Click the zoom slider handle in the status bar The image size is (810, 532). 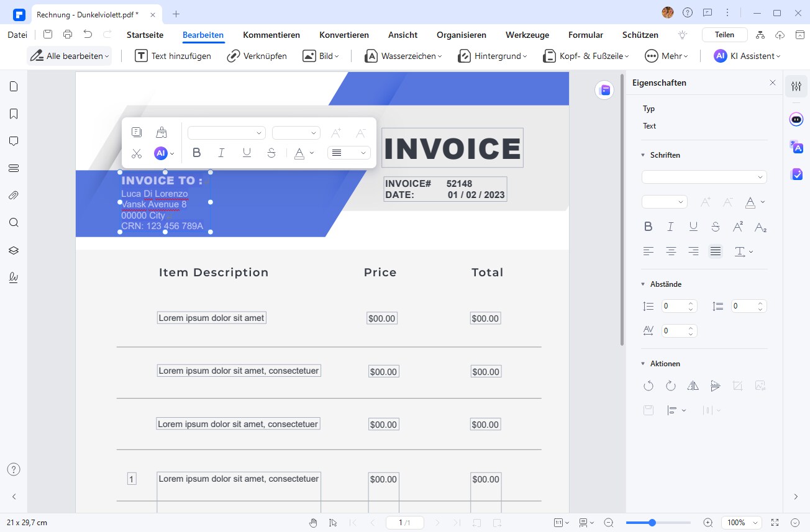(652, 523)
